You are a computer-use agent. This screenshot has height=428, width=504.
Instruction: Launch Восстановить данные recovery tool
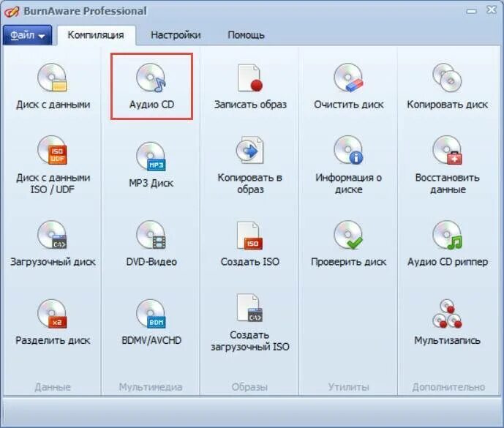pyautogui.click(x=448, y=165)
